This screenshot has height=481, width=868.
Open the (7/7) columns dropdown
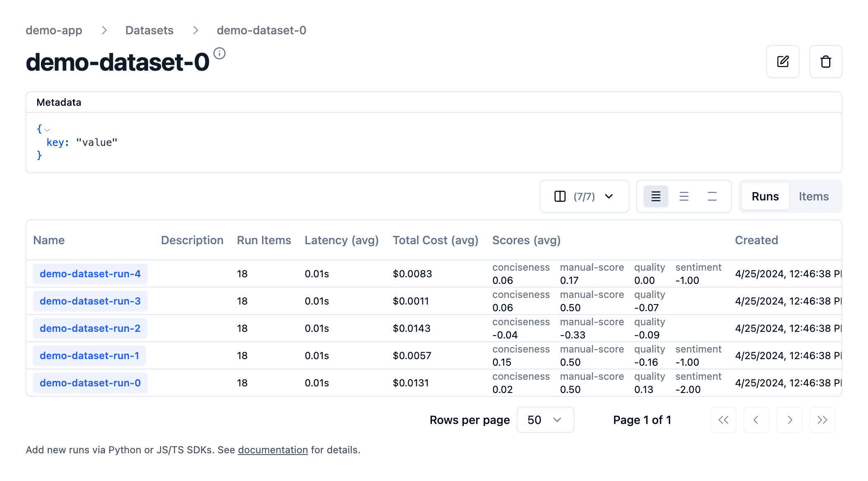[584, 196]
